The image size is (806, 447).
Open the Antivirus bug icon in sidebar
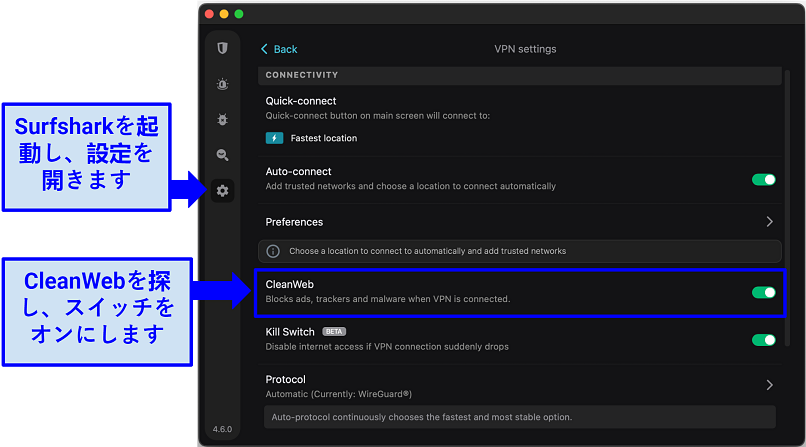click(x=222, y=120)
